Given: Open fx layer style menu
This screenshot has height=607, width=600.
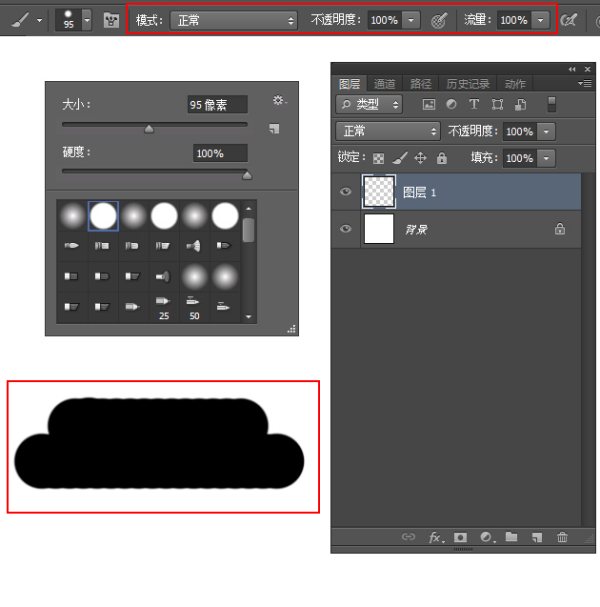Looking at the screenshot, I should 436,537.
